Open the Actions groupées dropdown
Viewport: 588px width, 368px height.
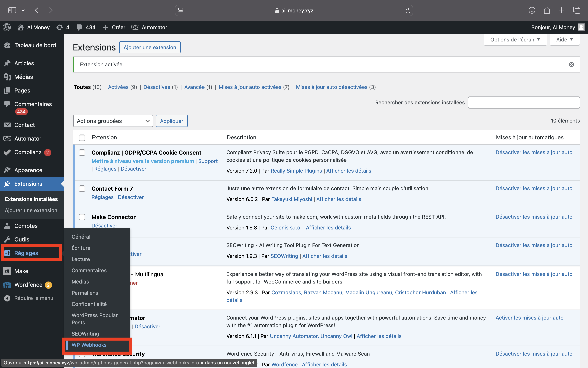tap(113, 121)
